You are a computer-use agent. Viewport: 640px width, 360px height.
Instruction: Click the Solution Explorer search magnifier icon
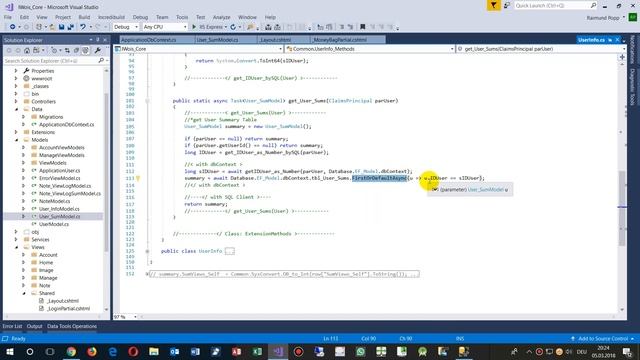(101, 60)
